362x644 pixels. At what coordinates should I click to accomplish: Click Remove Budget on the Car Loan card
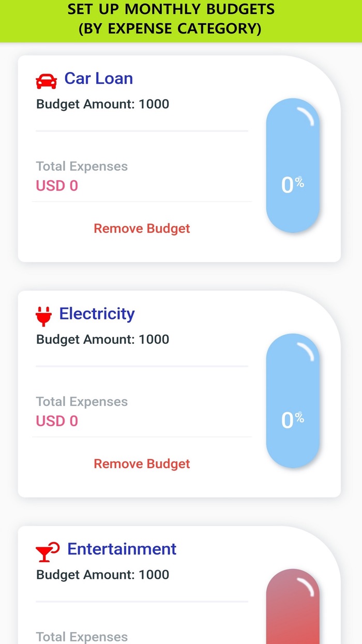[142, 228]
